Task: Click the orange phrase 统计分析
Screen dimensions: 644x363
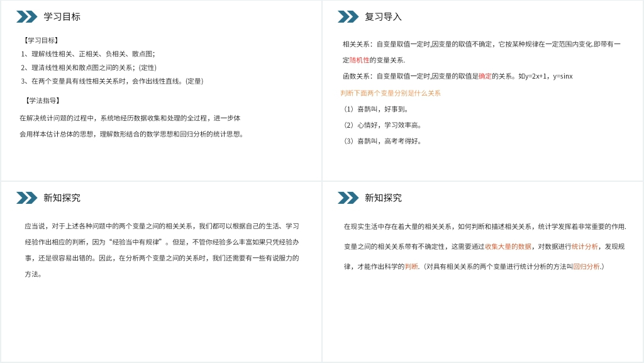Action: (585, 247)
